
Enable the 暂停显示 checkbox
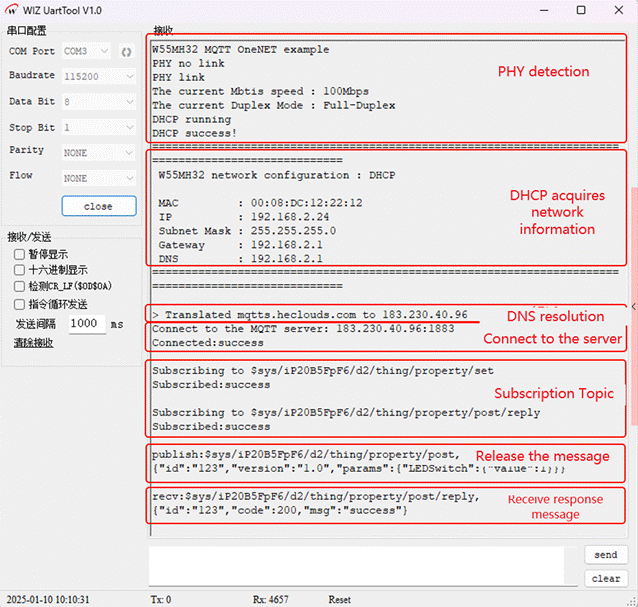[x=19, y=254]
